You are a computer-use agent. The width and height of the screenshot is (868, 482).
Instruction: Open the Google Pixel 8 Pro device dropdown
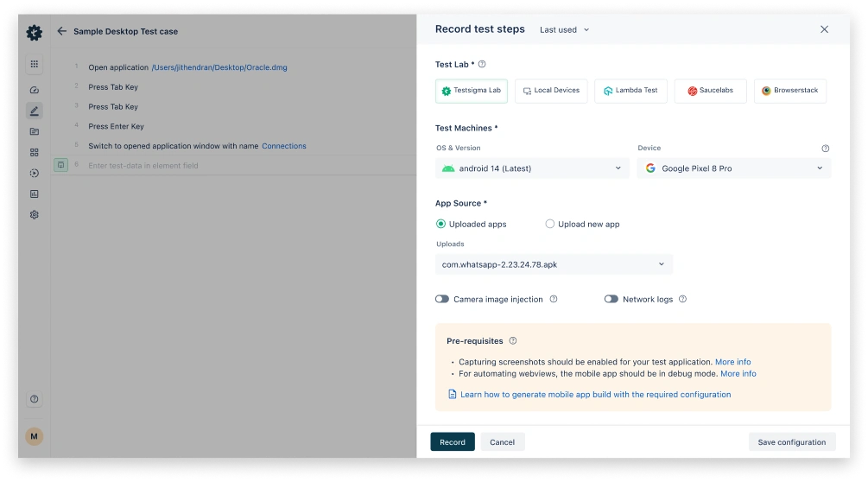click(733, 168)
